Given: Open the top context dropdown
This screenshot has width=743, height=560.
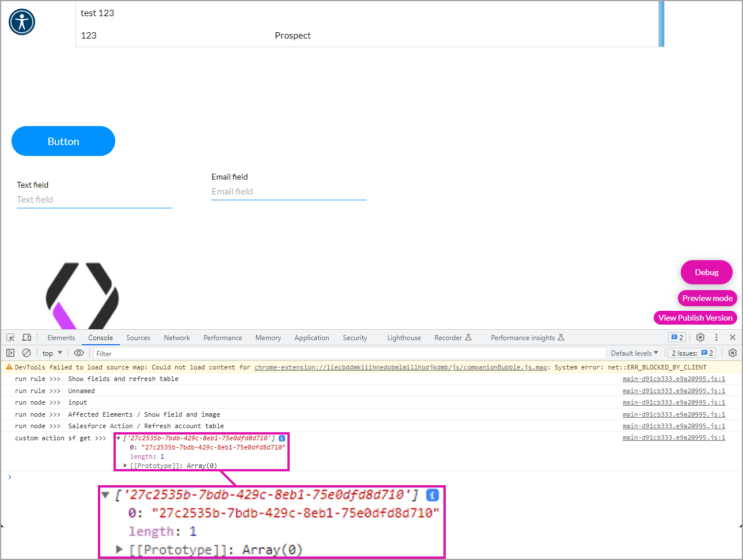Looking at the screenshot, I should (52, 353).
